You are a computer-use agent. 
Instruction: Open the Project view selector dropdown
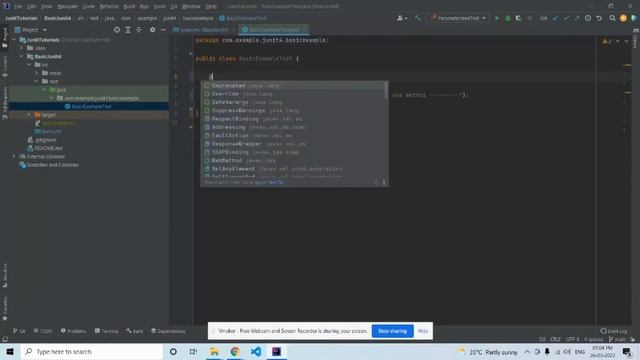click(x=31, y=30)
